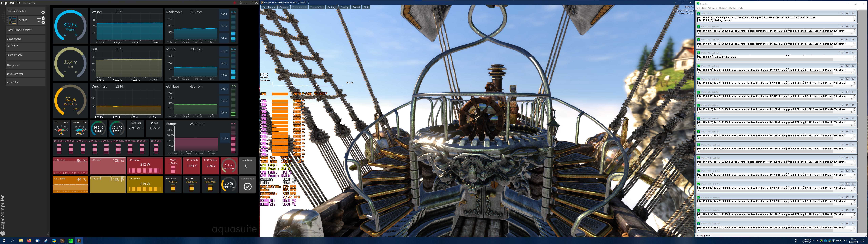Screen dimensions: 868x244
Task: Open Windows notification center icon
Action: pos(863,241)
